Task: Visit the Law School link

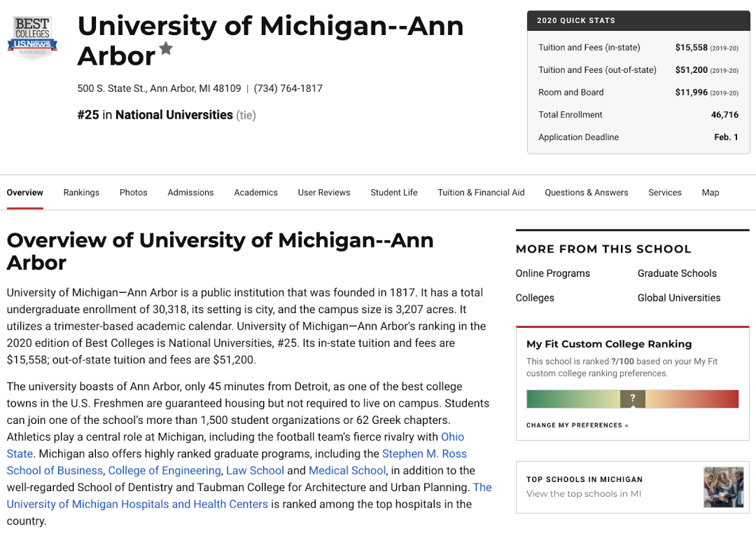Action: tap(255, 471)
